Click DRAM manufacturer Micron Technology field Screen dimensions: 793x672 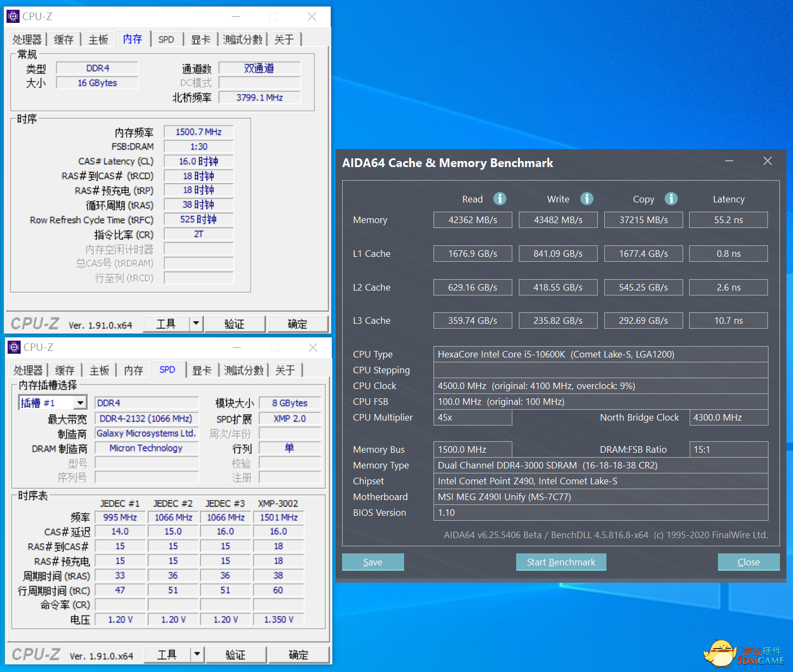(x=146, y=448)
